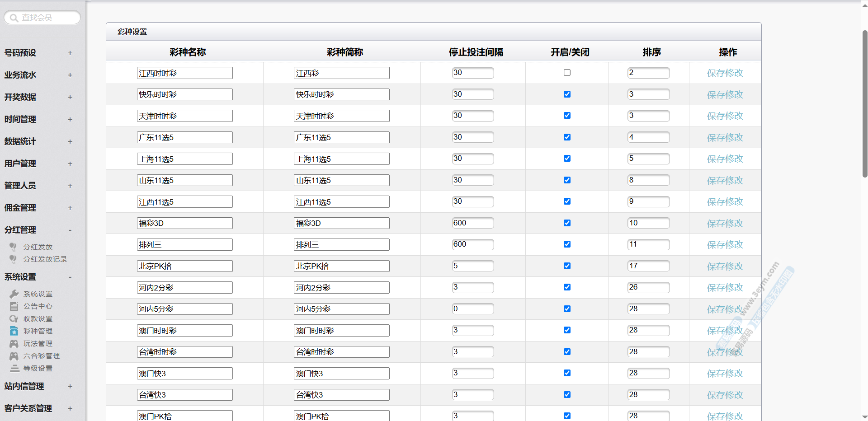868x421 pixels.
Task: Collapse the 分红管理 section
Action: [x=70, y=230]
